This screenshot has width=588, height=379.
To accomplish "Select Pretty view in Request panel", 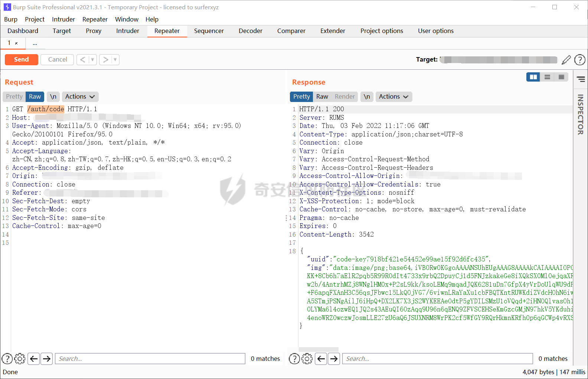I will (14, 97).
